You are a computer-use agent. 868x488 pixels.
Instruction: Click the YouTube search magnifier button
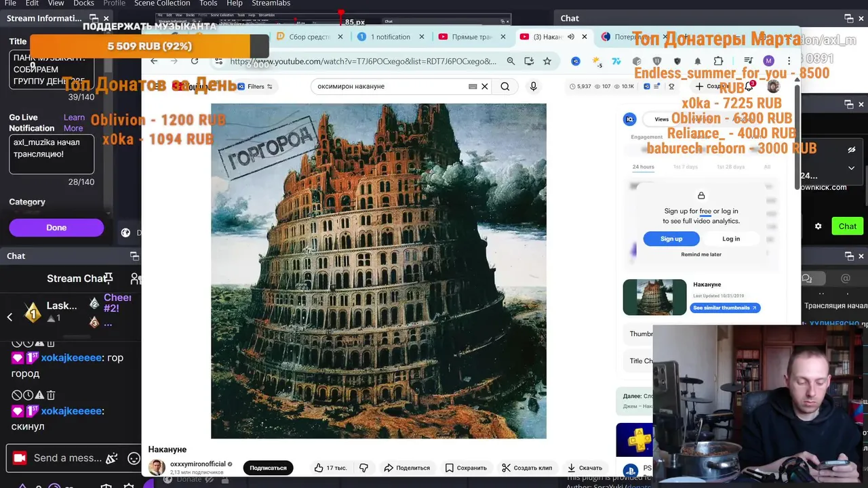(x=505, y=86)
